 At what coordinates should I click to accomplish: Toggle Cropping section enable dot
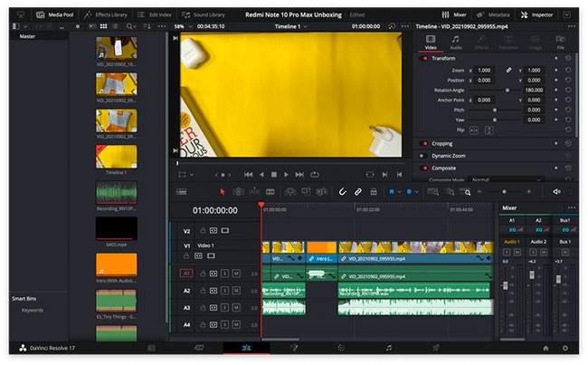tap(425, 144)
